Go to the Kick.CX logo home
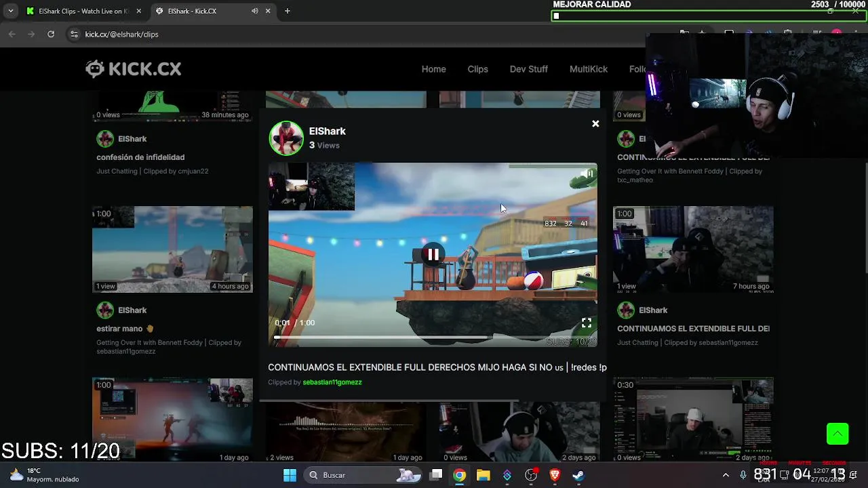The height and width of the screenshot is (488, 868). pos(134,68)
